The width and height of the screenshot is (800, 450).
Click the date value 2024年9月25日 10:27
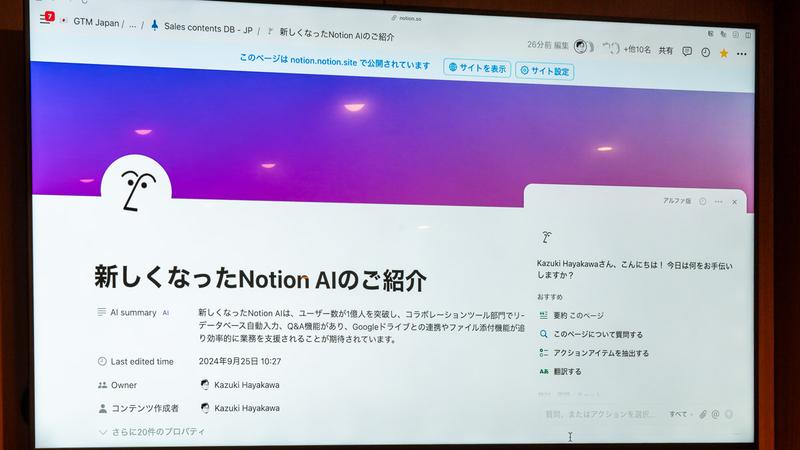pyautogui.click(x=240, y=361)
